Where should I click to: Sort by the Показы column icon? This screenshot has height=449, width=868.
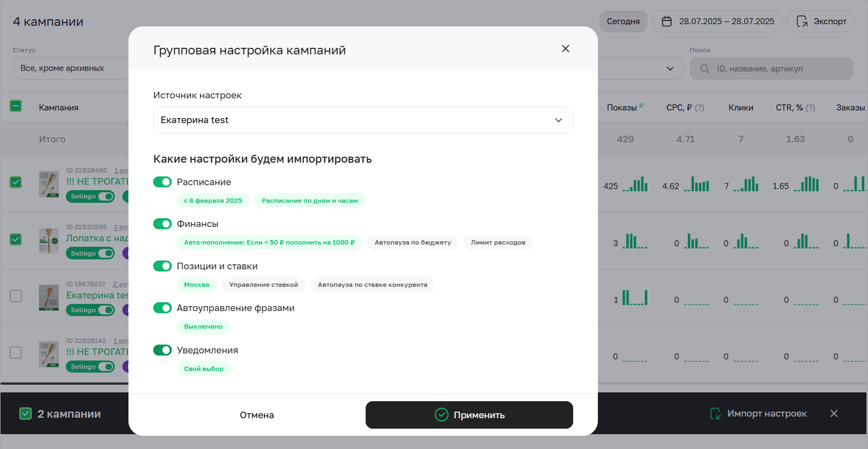[x=641, y=106]
